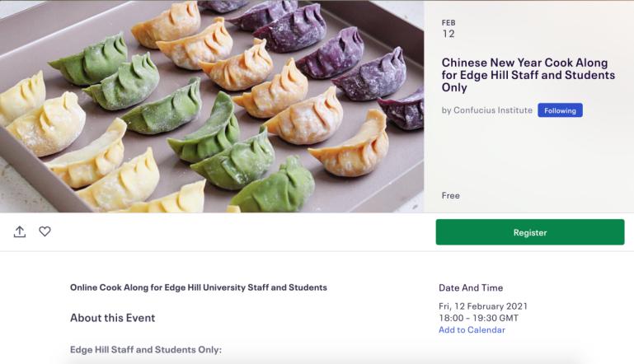The width and height of the screenshot is (634, 364).
Task: Click the Edge Hill Staff and Students Only: subheading
Action: (x=146, y=350)
